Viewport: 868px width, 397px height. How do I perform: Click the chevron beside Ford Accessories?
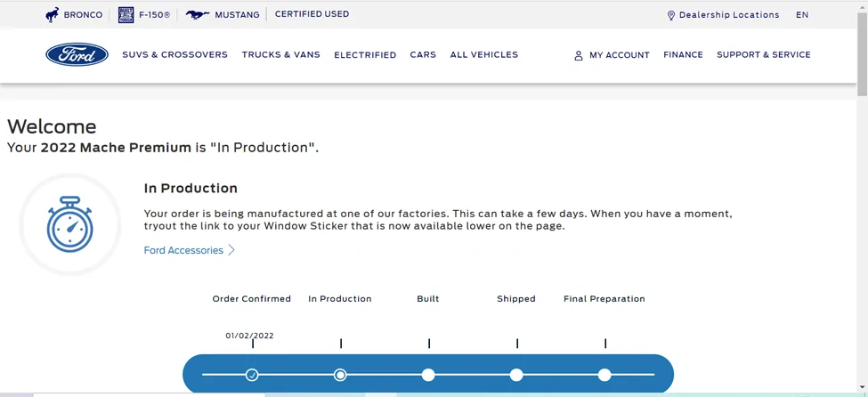click(x=231, y=250)
